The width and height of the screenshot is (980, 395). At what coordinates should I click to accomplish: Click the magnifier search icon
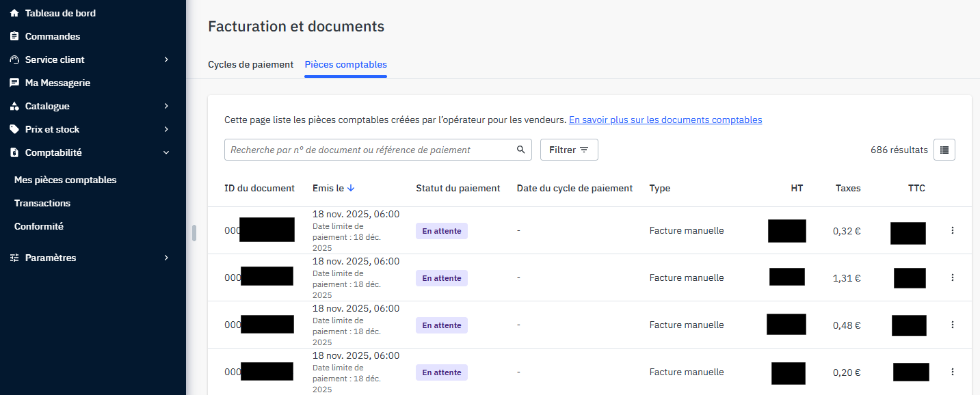pos(520,150)
